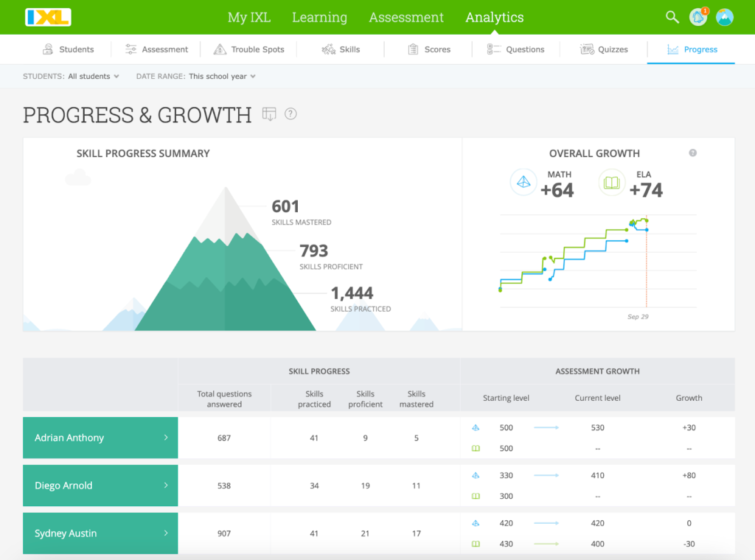Image resolution: width=755 pixels, height=560 pixels.
Task: Click Adrian Anthony's 687 questions answered
Action: pos(224,438)
